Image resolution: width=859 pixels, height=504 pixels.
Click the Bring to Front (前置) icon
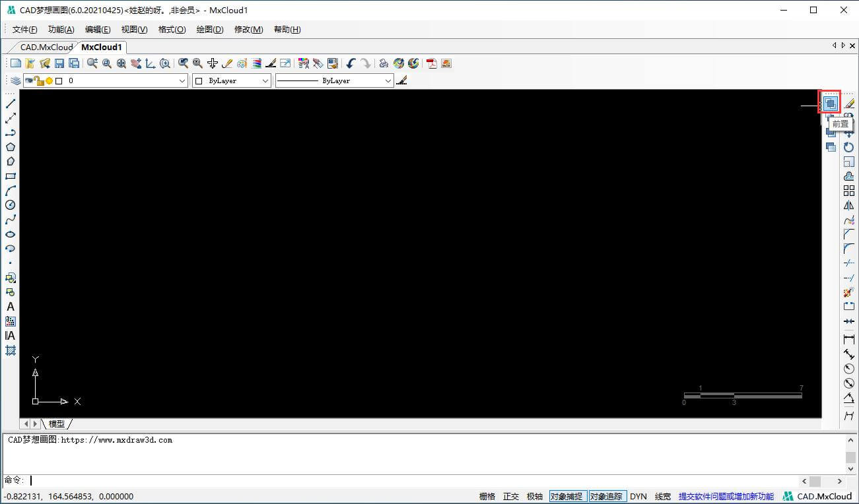(831, 103)
